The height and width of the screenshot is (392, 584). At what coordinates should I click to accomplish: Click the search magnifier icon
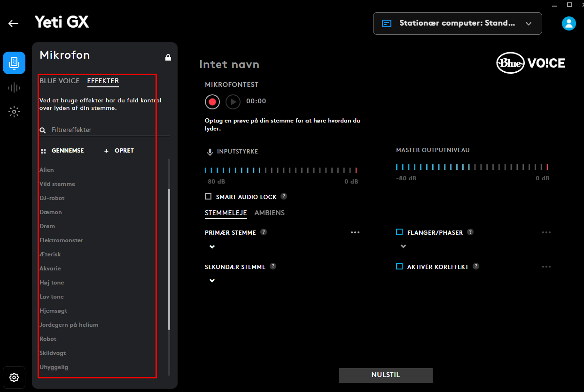tap(43, 130)
